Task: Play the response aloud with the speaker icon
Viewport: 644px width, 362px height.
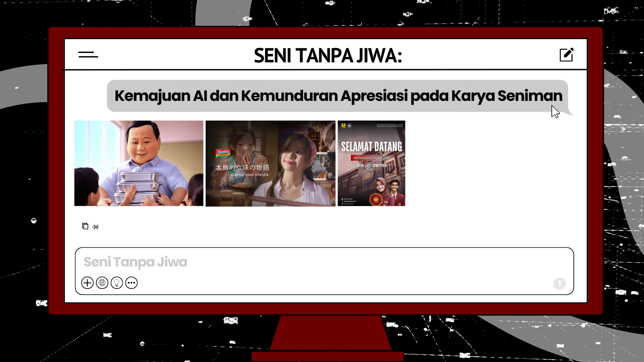Action: 96,227
